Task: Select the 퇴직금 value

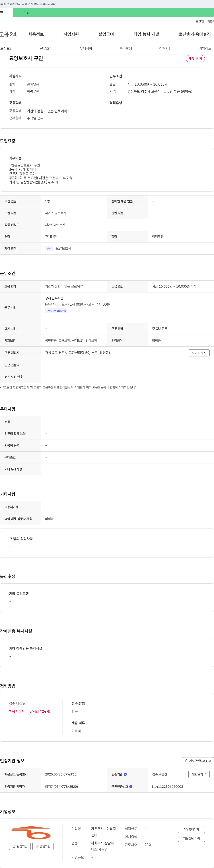Action: (x=156, y=341)
